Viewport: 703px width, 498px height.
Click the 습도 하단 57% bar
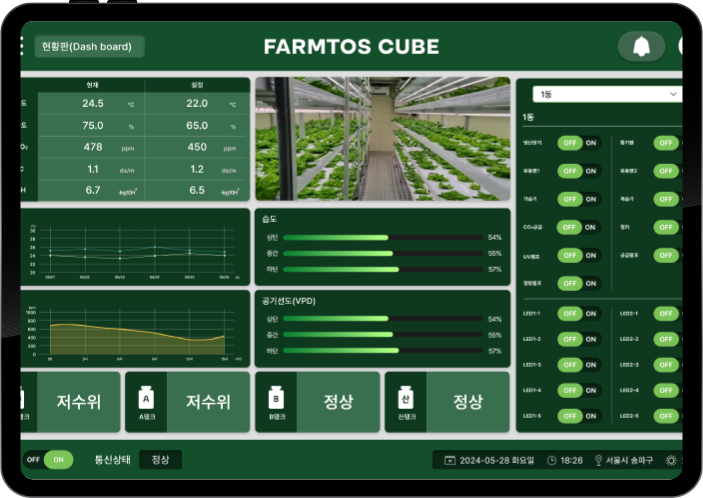coord(383,269)
